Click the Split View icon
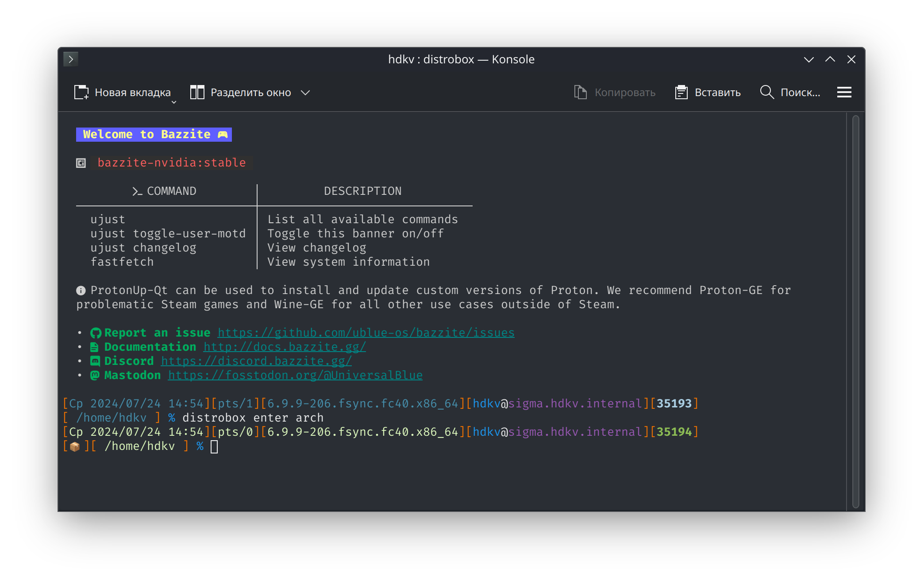 click(197, 92)
